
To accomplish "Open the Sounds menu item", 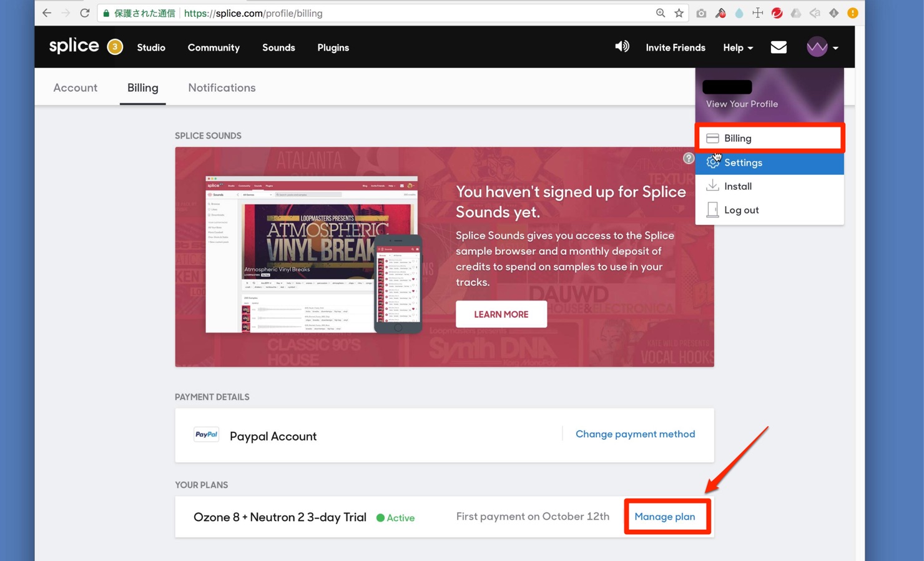I will [278, 47].
